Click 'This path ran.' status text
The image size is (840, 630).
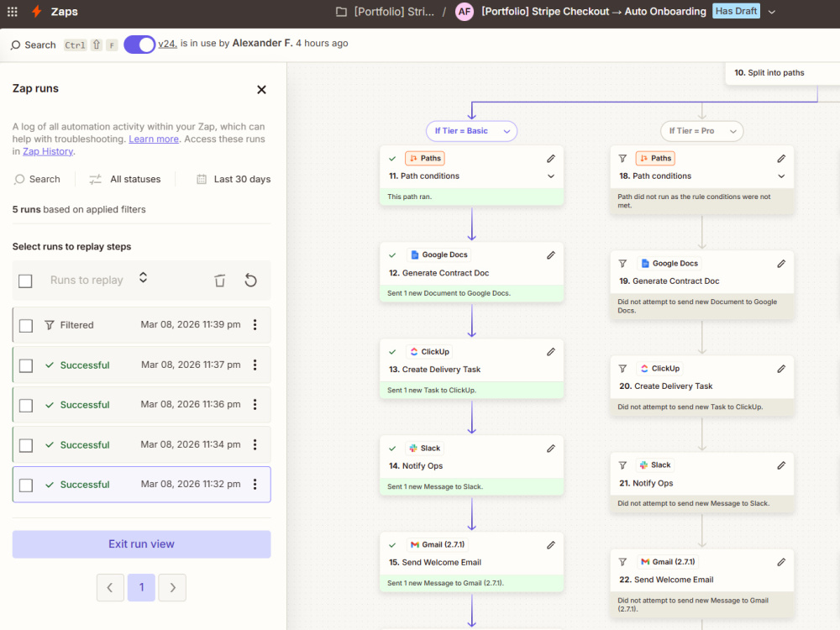(x=409, y=197)
